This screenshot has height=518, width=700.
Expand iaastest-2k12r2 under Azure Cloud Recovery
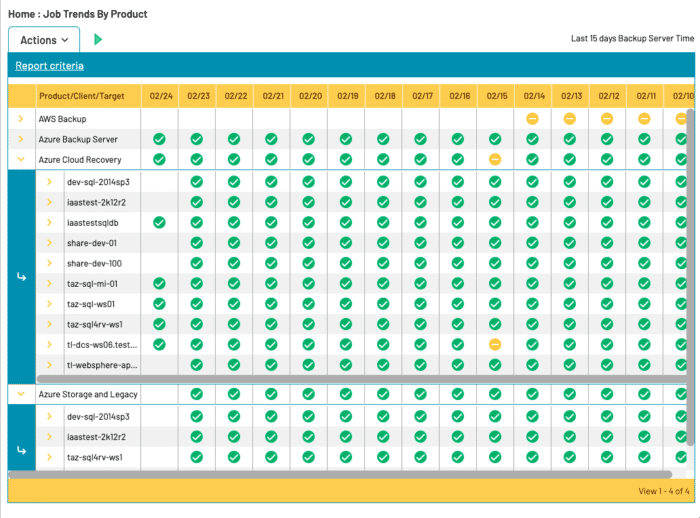(50, 202)
